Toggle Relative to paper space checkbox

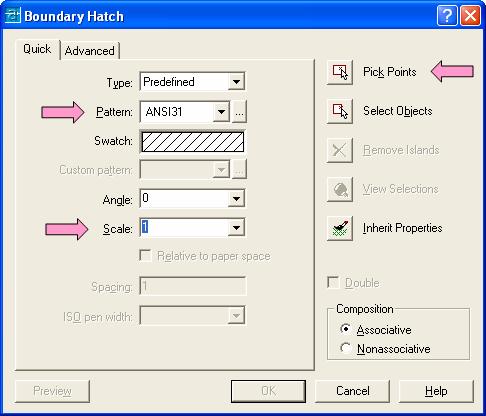(145, 256)
